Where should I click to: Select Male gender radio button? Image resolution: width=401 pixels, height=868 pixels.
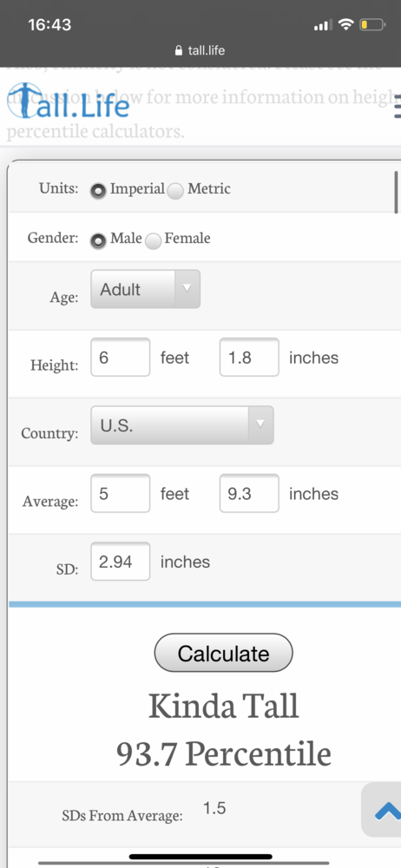(x=99, y=240)
